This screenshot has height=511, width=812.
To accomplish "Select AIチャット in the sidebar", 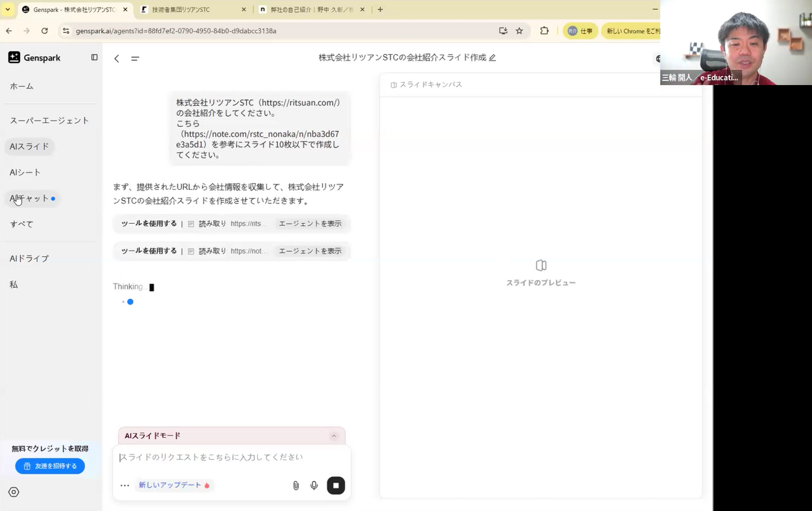I will click(x=29, y=198).
